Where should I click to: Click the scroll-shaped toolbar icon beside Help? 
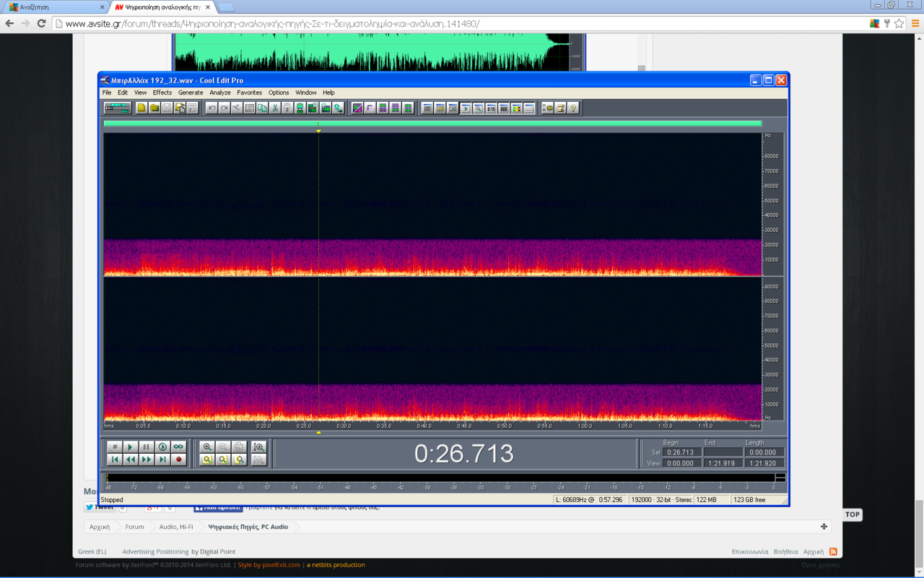click(560, 108)
